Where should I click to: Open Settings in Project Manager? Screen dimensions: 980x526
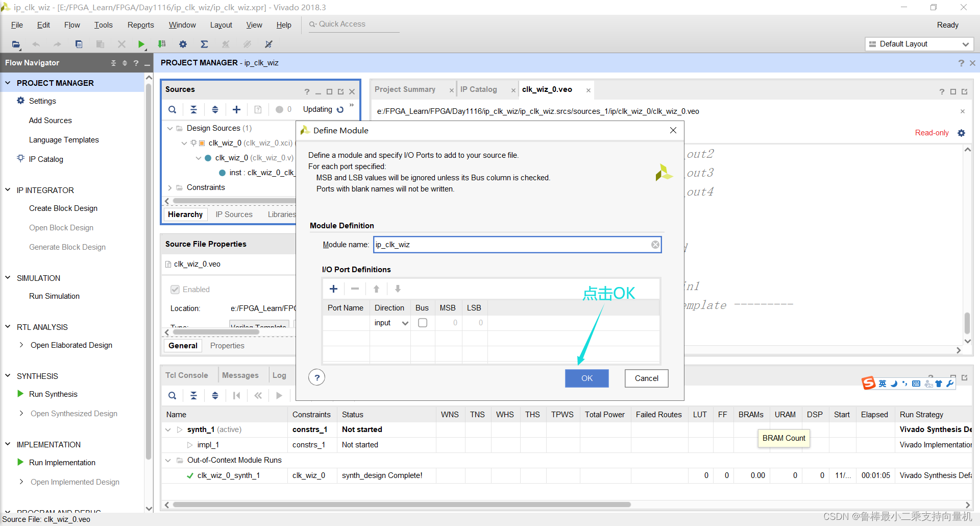[42, 101]
